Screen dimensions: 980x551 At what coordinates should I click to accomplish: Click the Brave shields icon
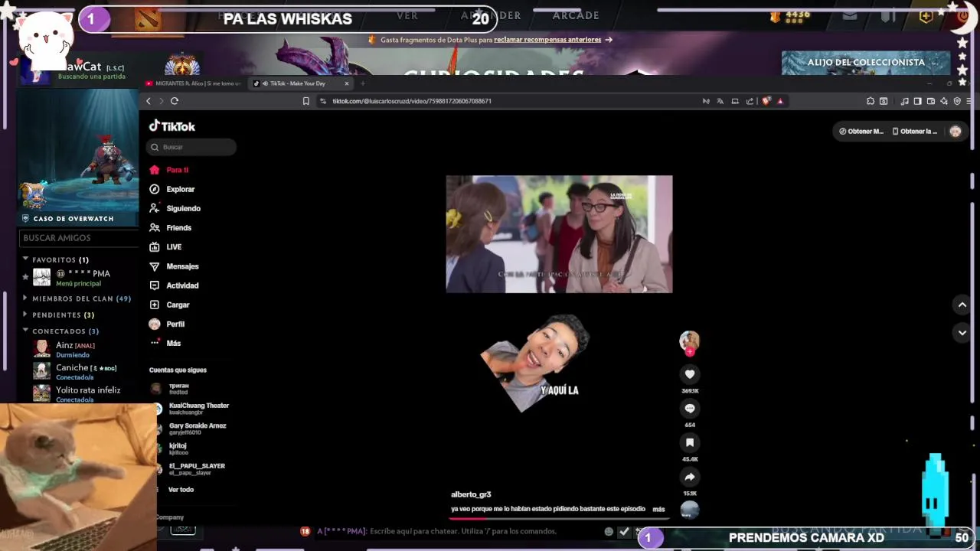tap(766, 101)
